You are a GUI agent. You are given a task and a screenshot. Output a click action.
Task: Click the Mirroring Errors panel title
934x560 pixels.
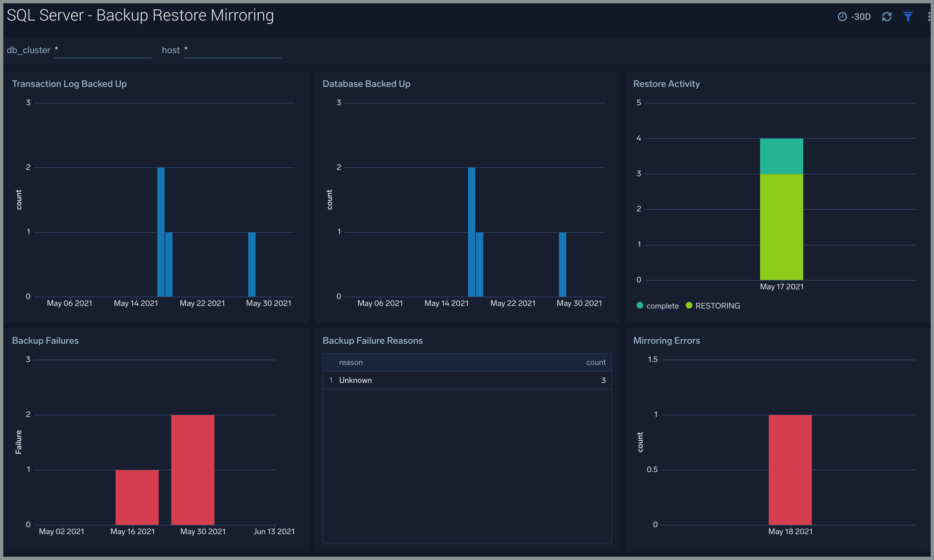tap(666, 340)
